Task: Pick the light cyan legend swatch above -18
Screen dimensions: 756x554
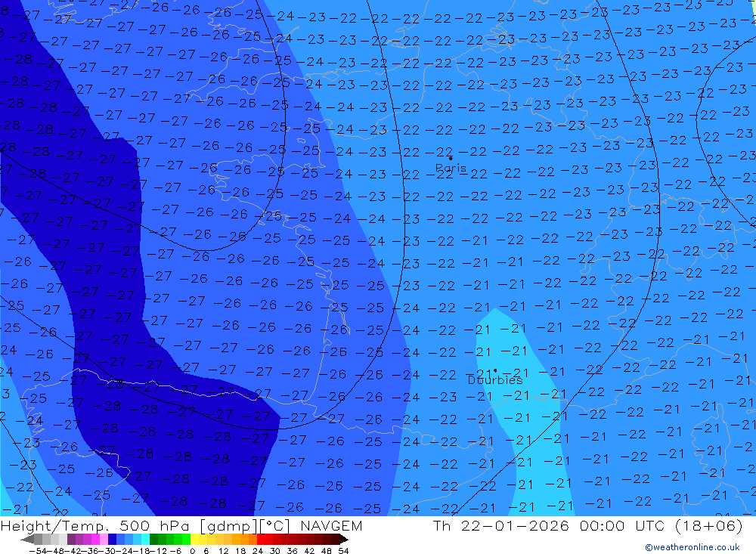Action: click(x=145, y=540)
